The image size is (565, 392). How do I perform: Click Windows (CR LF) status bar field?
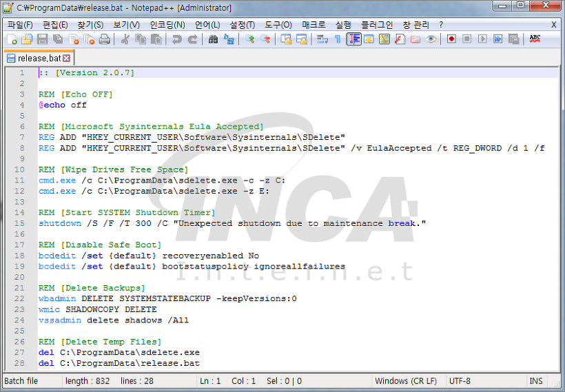pos(406,381)
